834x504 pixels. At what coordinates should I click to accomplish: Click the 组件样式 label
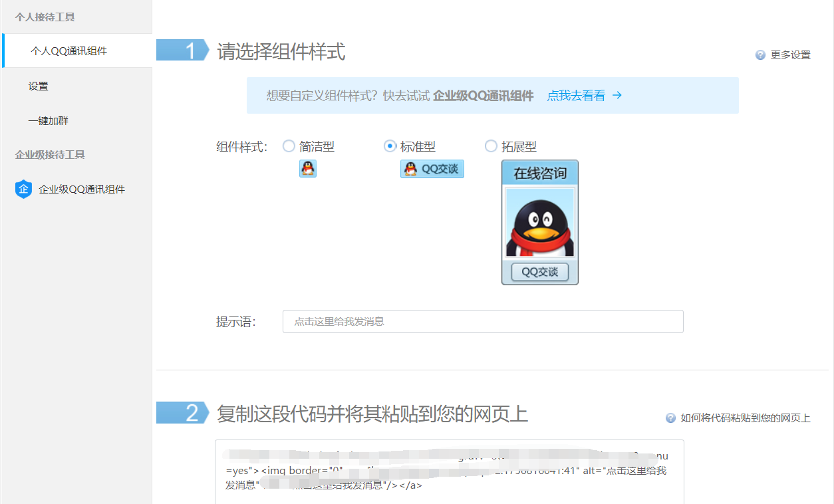(x=241, y=147)
